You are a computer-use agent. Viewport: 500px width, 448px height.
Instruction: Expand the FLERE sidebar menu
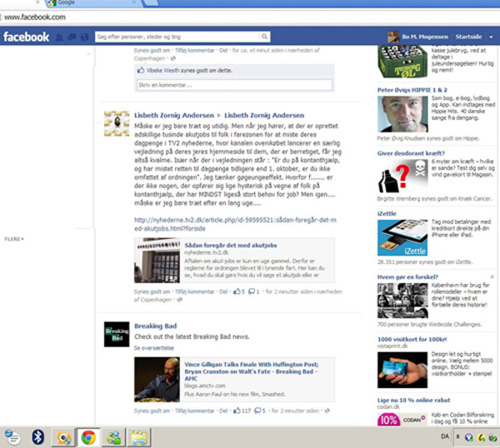tap(14, 239)
